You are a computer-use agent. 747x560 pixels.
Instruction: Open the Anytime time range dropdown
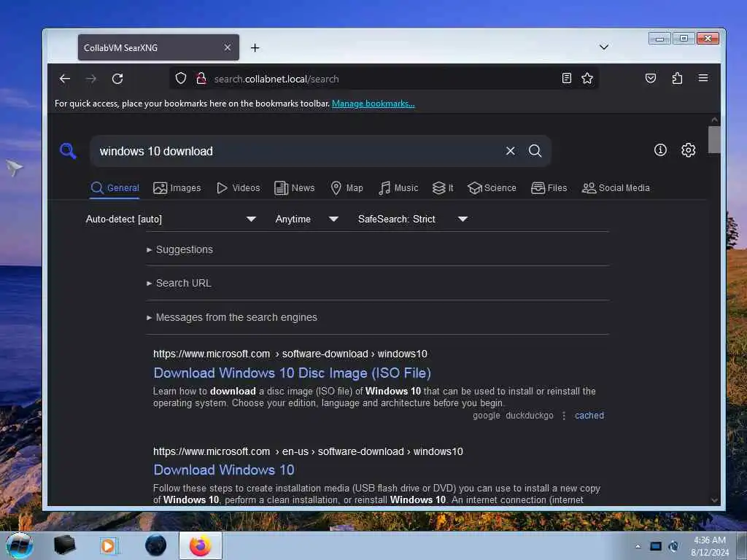pos(307,219)
